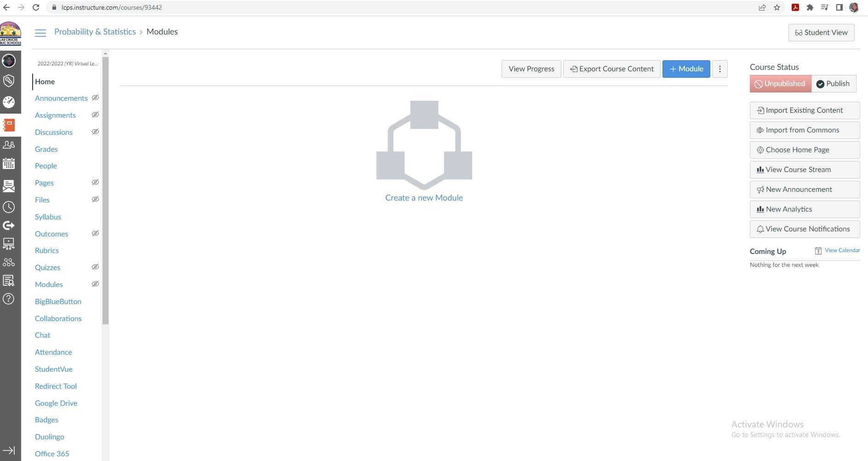Open the modules kebab options menu
Viewport: 868px width, 461px height.
(720, 69)
